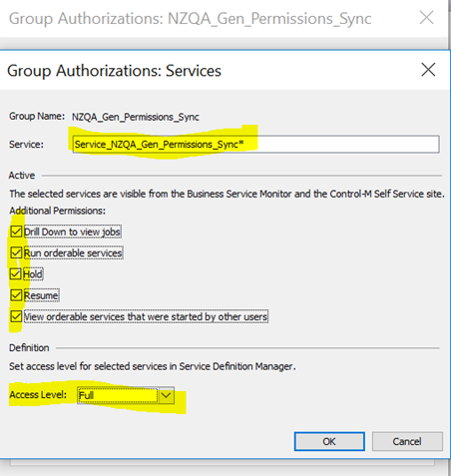This screenshot has width=451, height=476.
Task: Toggle View orderable services started by others
Action: pyautogui.click(x=16, y=316)
